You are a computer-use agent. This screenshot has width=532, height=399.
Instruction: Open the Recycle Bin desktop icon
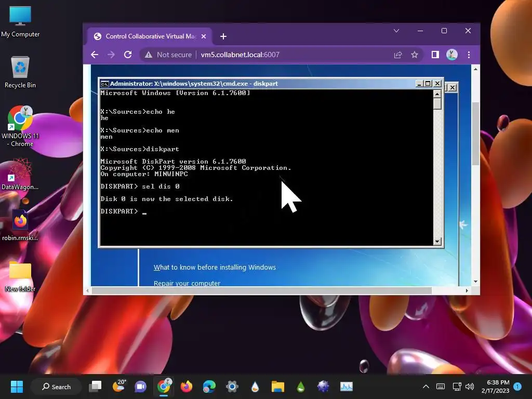pos(20,72)
